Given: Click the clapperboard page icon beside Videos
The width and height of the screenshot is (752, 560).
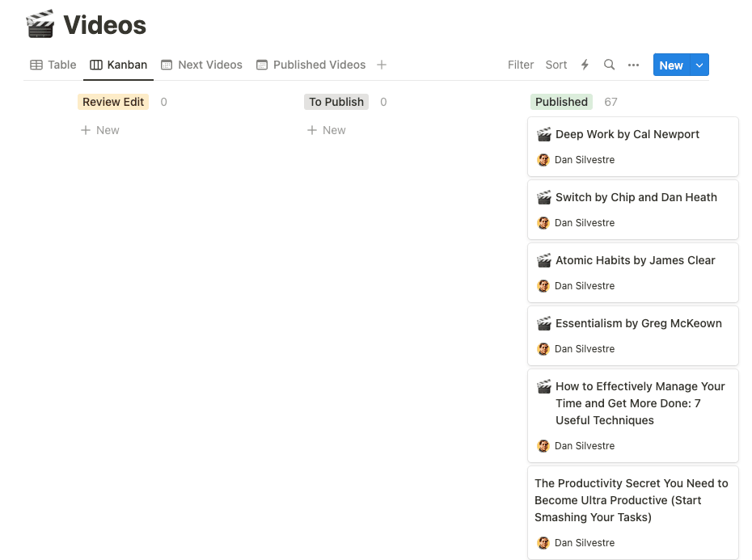Looking at the screenshot, I should (x=40, y=24).
